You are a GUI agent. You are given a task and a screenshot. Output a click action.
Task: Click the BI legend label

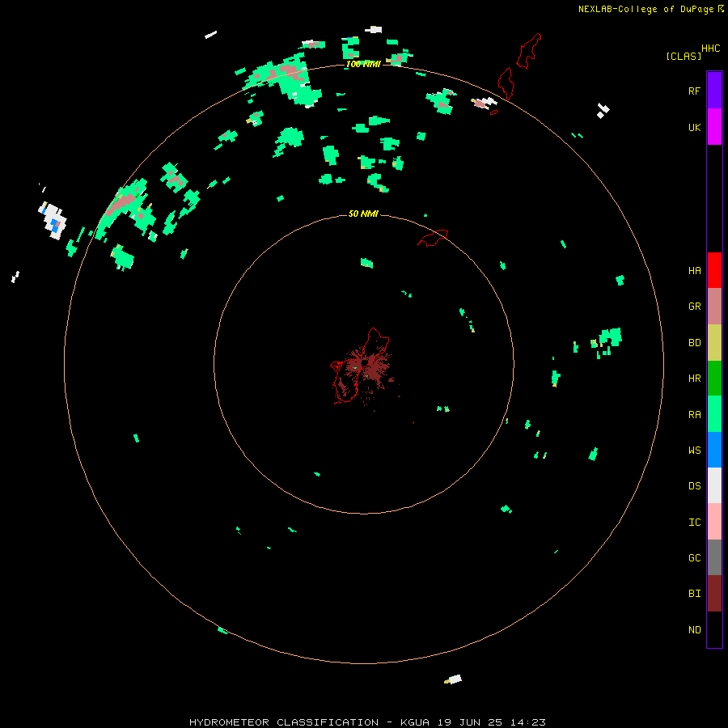coord(694,594)
